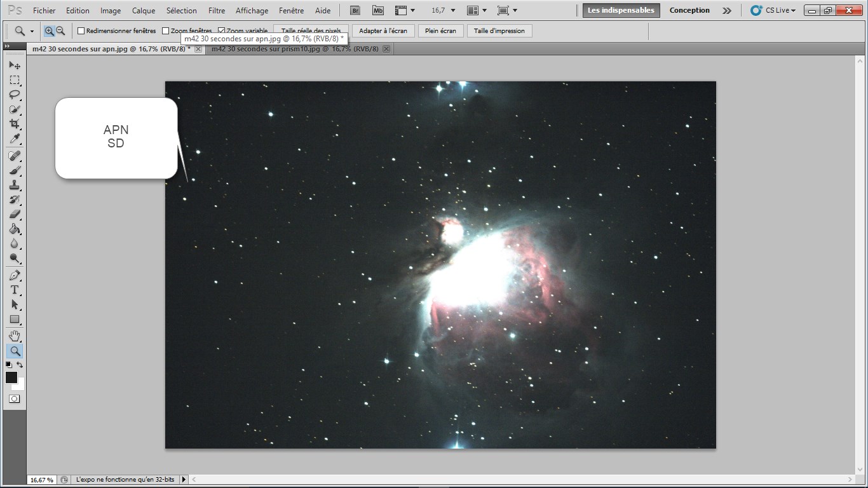
Task: Select the Hand tool
Action: 15,335
